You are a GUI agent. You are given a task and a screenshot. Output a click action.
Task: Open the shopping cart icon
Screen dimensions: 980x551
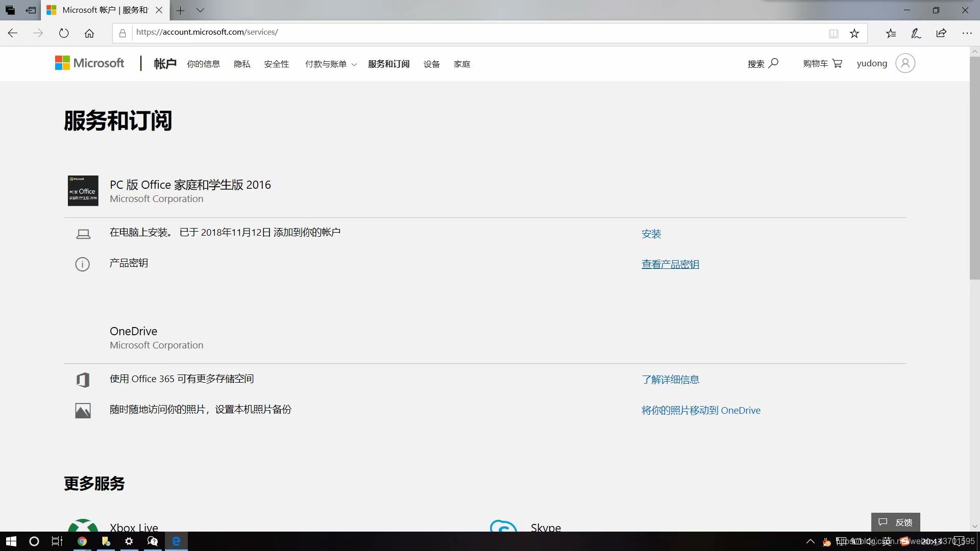click(837, 63)
